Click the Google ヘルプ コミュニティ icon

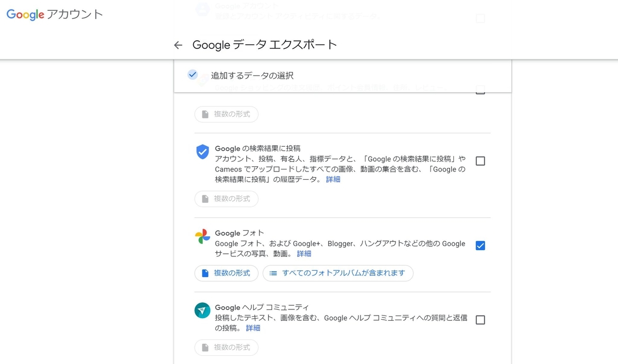[202, 310]
